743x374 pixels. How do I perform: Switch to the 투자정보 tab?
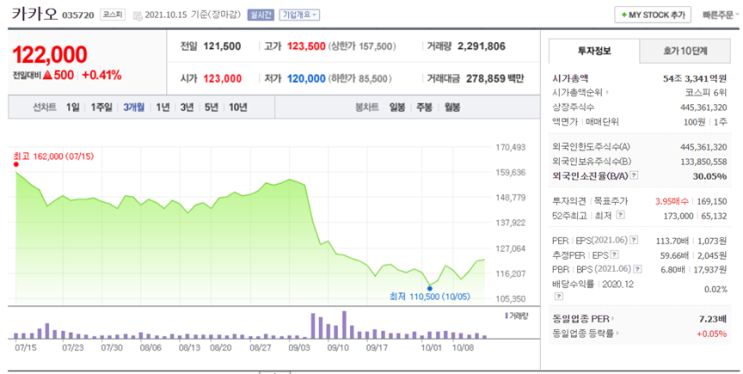tap(594, 51)
